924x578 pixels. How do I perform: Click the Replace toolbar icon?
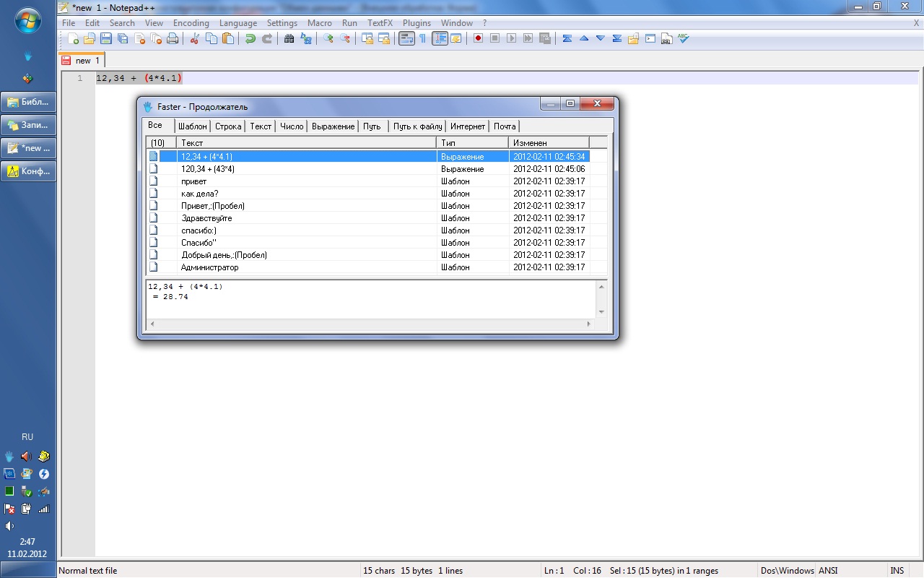[306, 38]
